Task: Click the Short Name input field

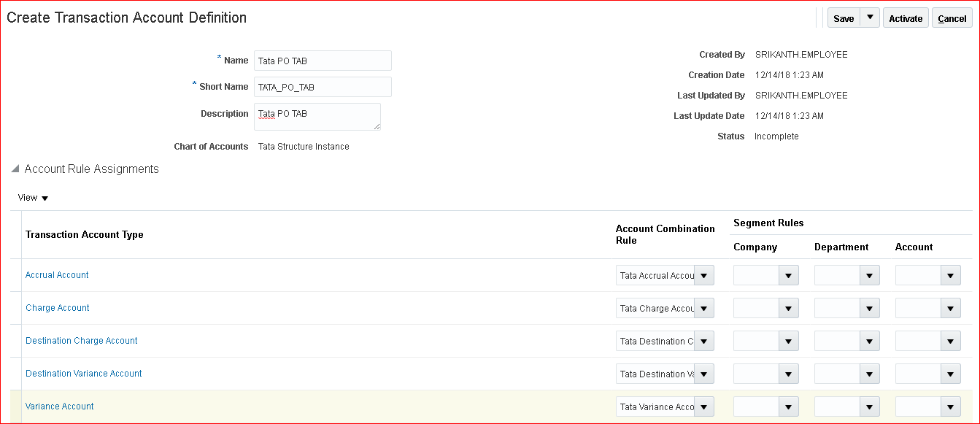Action: [323, 87]
